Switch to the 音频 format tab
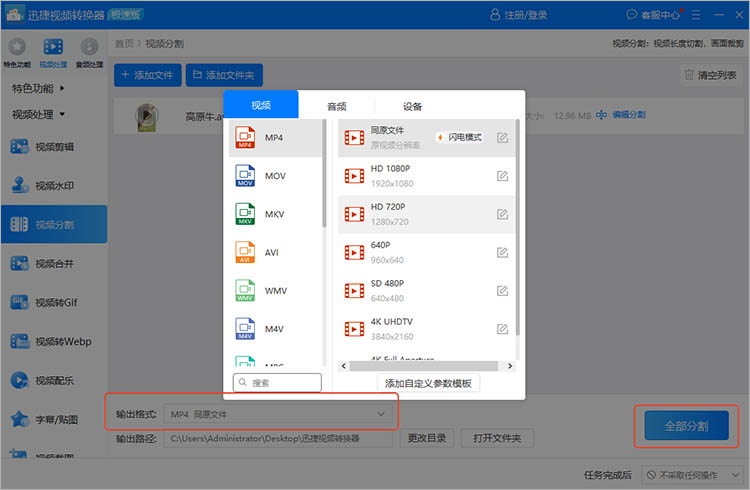750x490 pixels. 337,106
